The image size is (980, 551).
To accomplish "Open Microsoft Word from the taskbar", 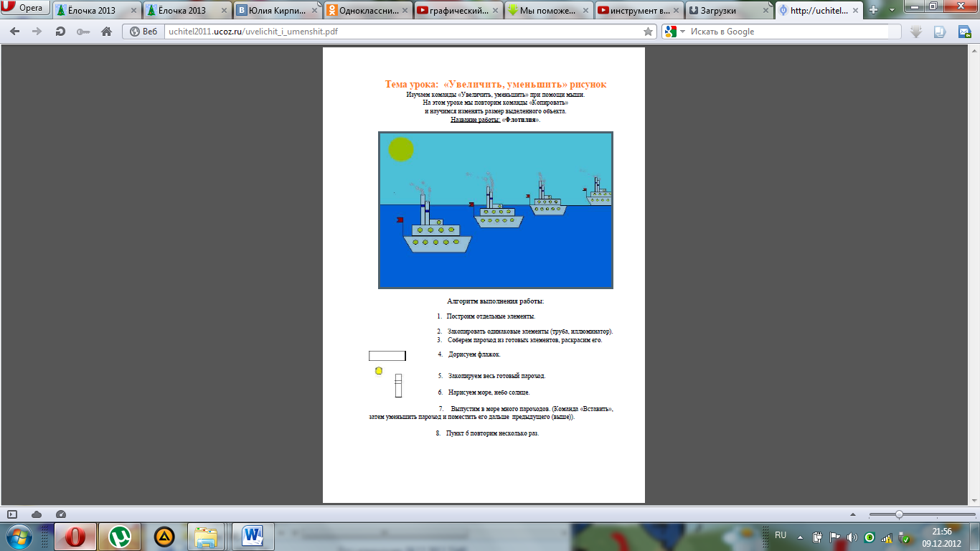I will [x=253, y=536].
